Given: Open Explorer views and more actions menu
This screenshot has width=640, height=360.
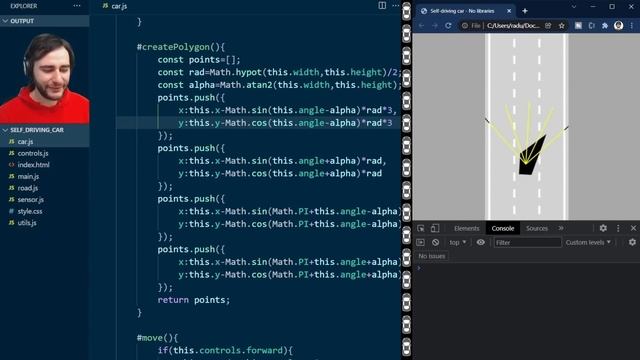Looking at the screenshot, I should pyautogui.click(x=77, y=6).
